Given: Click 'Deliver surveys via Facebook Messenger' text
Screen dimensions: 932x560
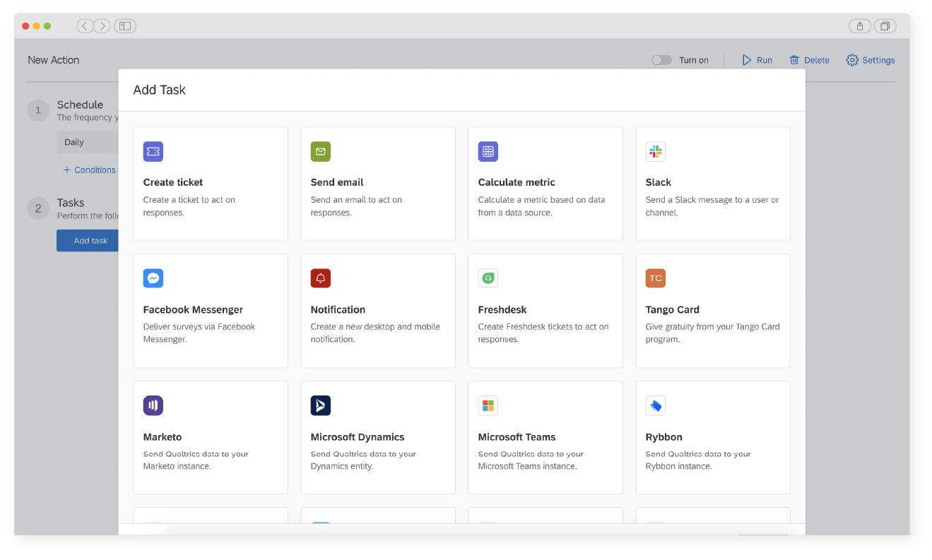Looking at the screenshot, I should 199,333.
